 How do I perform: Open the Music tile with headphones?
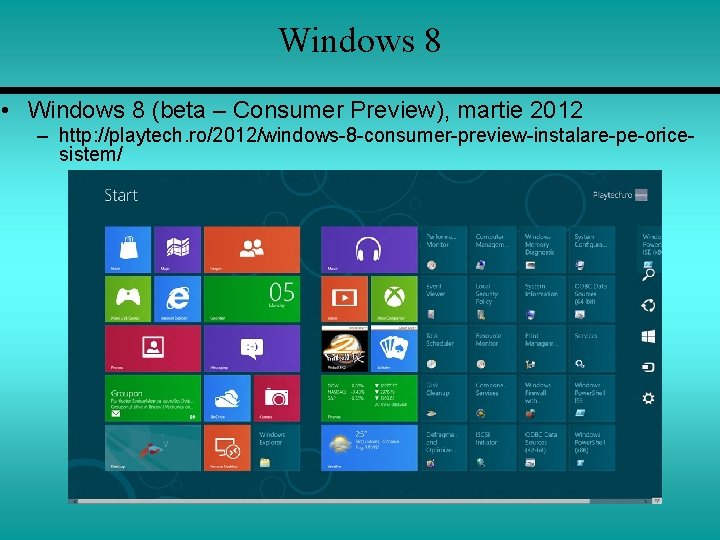point(369,249)
